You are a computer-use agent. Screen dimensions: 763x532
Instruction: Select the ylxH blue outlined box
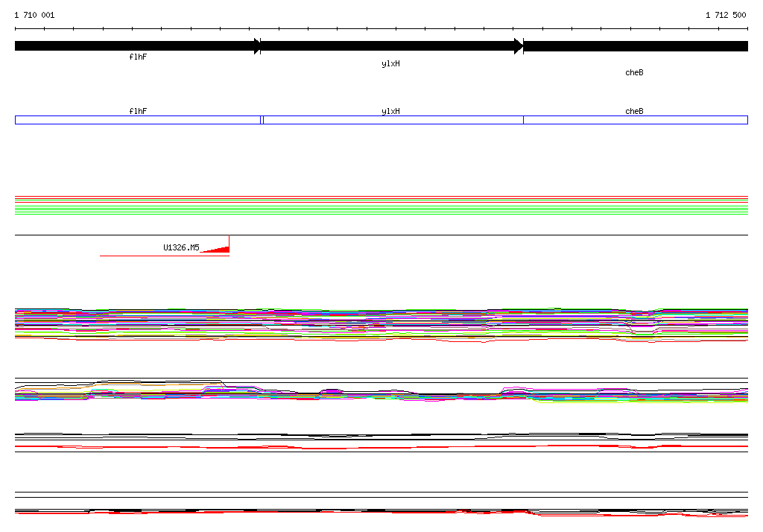(393, 120)
